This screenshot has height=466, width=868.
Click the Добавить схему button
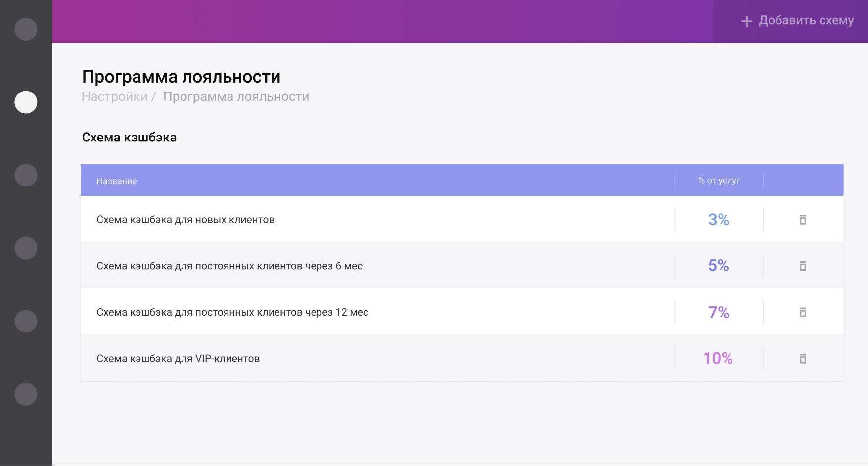[790, 21]
